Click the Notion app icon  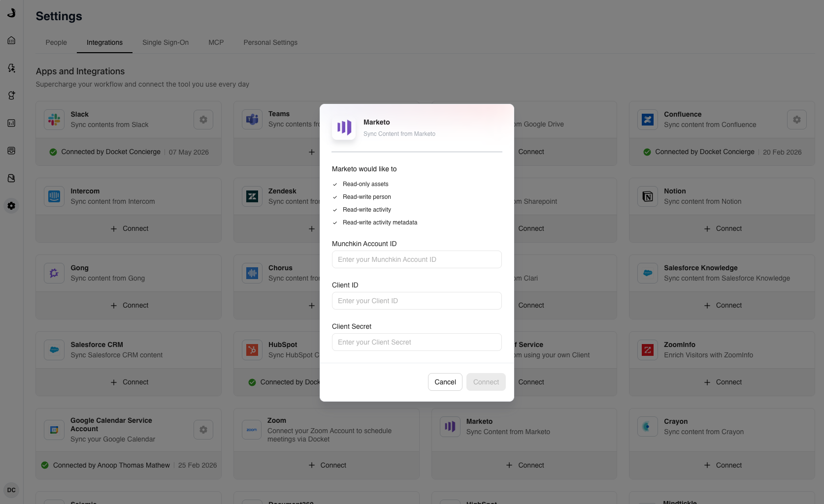pyautogui.click(x=648, y=196)
